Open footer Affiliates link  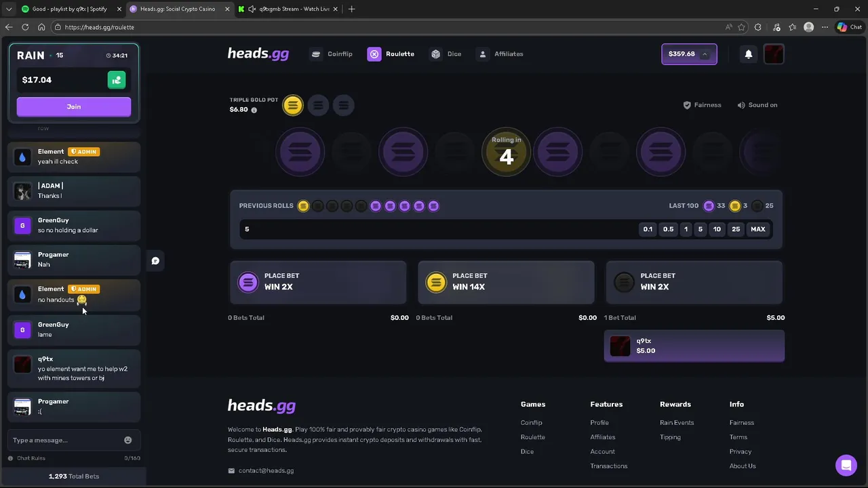coord(603,437)
